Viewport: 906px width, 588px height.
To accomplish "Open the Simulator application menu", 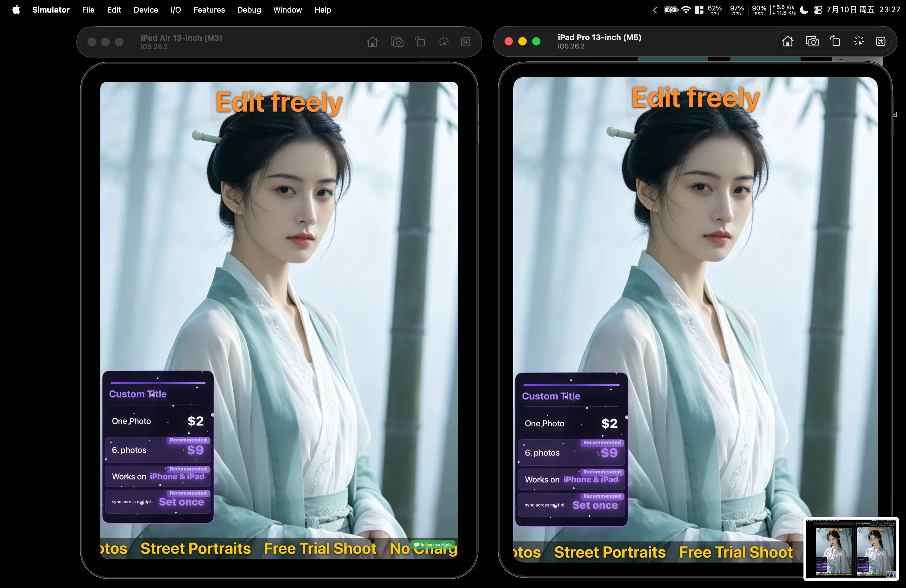I will click(51, 10).
